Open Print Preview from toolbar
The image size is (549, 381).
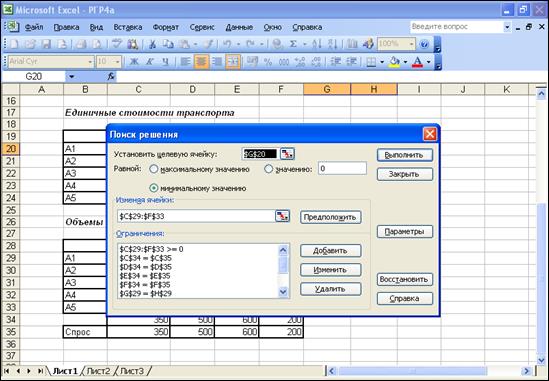tap(97, 44)
